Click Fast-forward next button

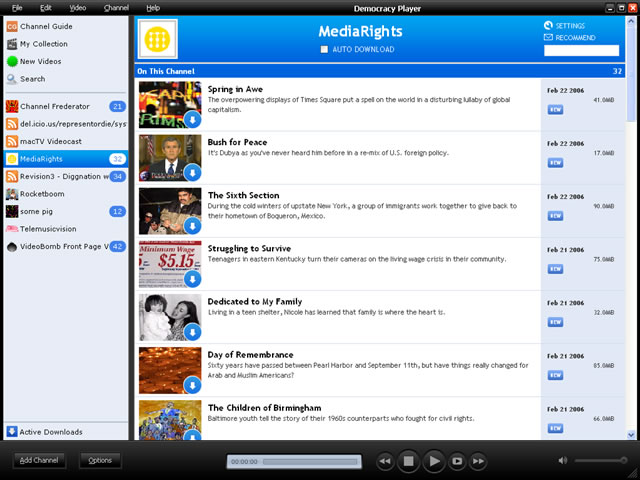click(478, 462)
